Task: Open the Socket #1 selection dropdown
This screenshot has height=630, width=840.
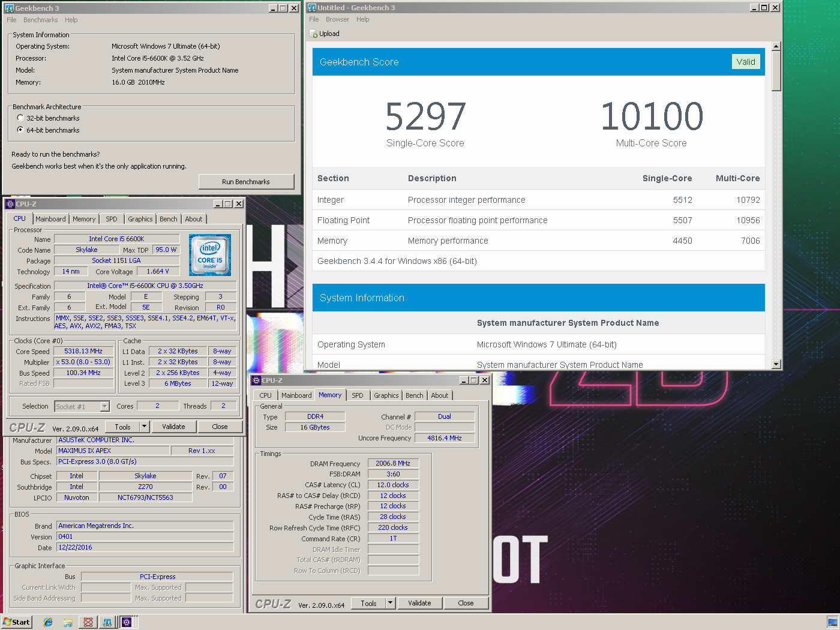Action: tap(104, 407)
